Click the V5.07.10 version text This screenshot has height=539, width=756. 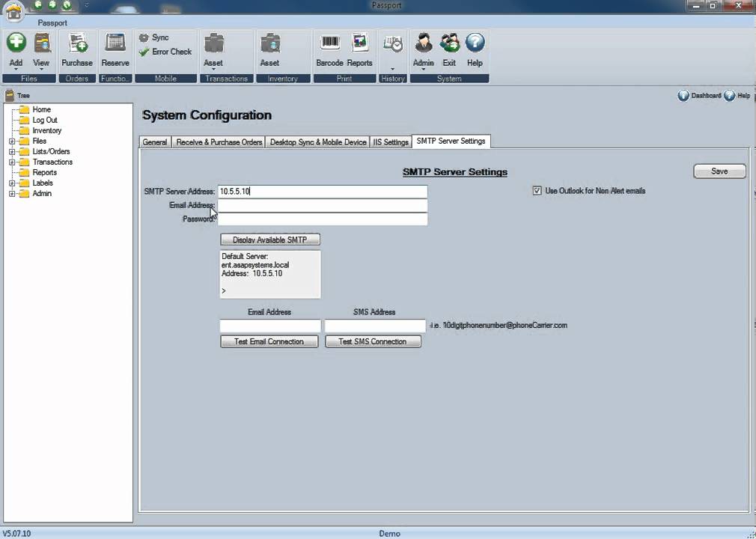tap(16, 534)
